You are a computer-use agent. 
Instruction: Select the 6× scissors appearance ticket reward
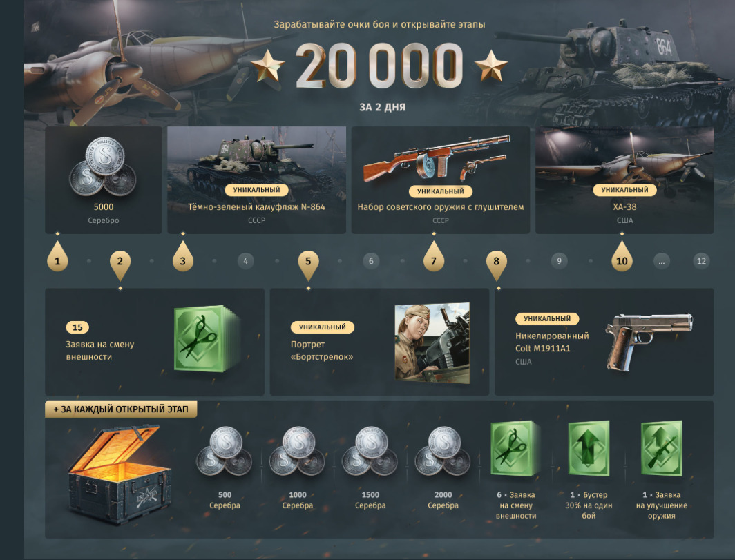515,448
